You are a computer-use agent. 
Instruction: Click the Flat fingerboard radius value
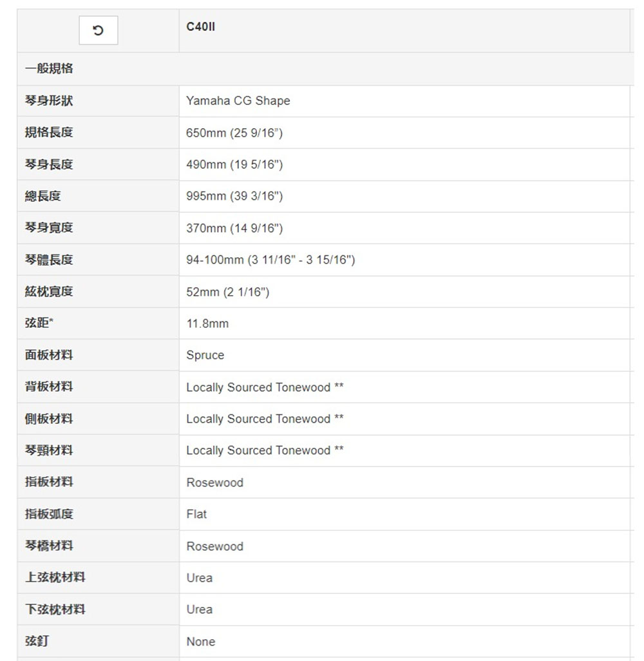pos(196,514)
